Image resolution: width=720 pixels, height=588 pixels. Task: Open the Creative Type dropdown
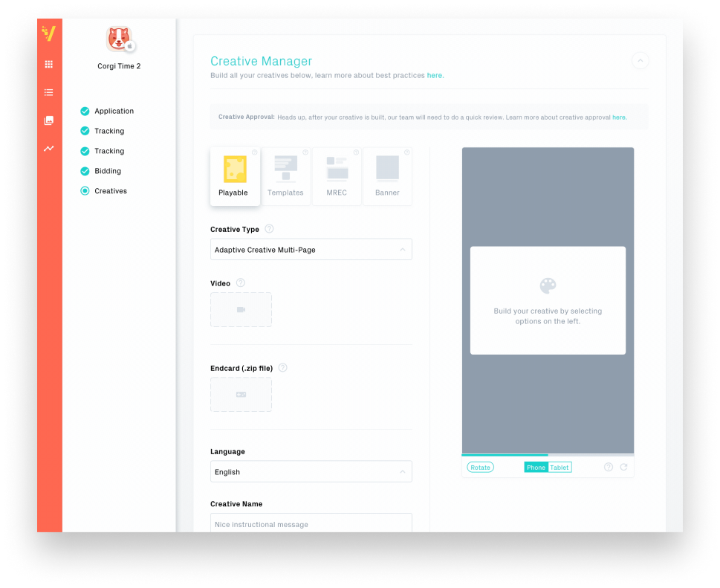[x=311, y=250]
